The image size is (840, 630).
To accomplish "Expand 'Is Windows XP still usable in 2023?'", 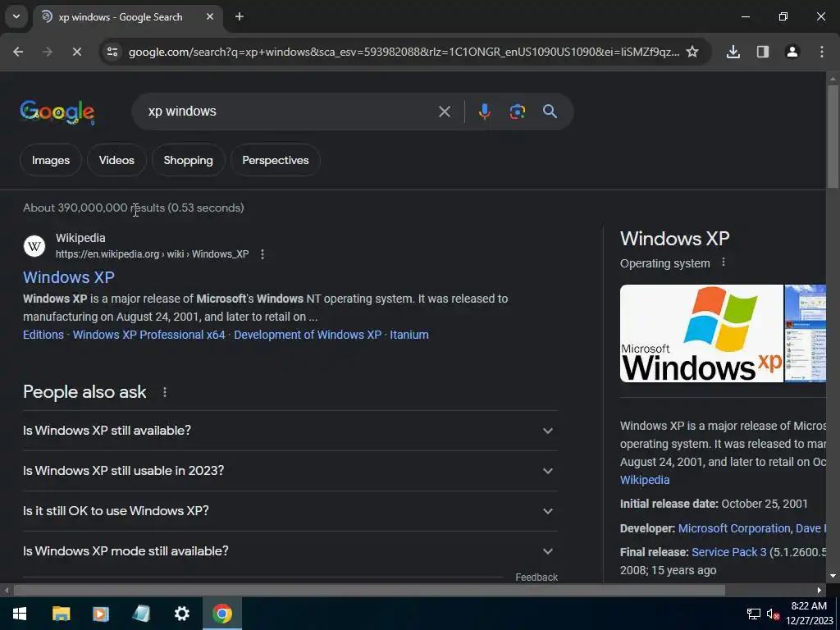I will click(x=290, y=471).
